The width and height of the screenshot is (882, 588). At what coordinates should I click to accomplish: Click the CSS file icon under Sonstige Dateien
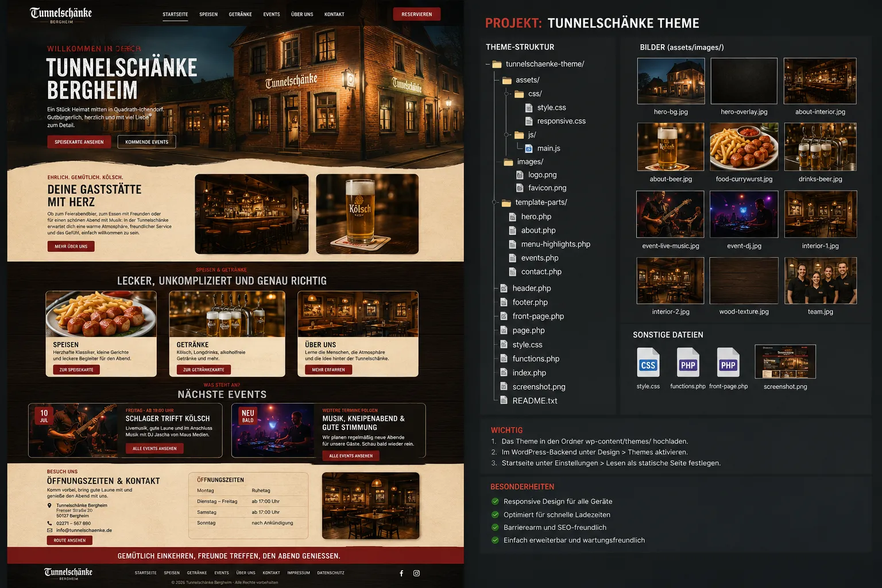648,362
